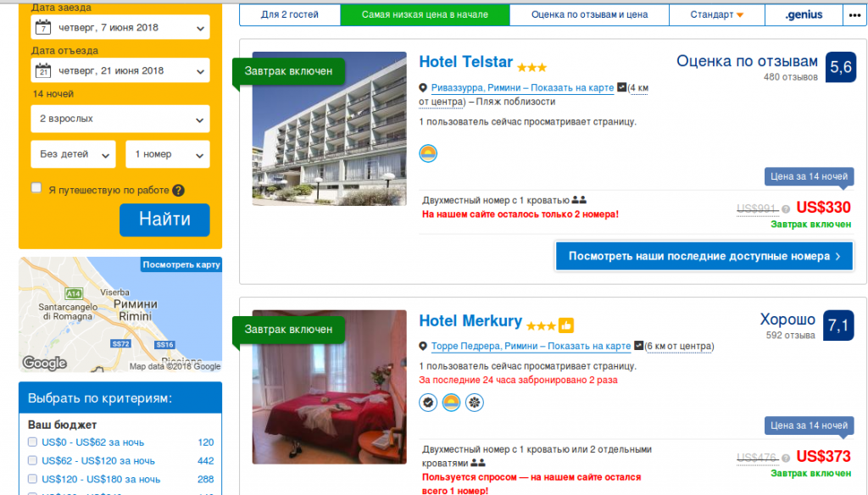Switch to the 'Для 2 гостей' tab
868x495 pixels.
(x=290, y=15)
